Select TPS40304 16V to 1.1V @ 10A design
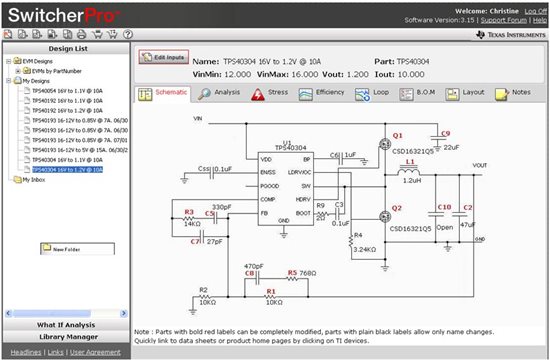Image resolution: width=550 pixels, height=360 pixels. [x=67, y=160]
